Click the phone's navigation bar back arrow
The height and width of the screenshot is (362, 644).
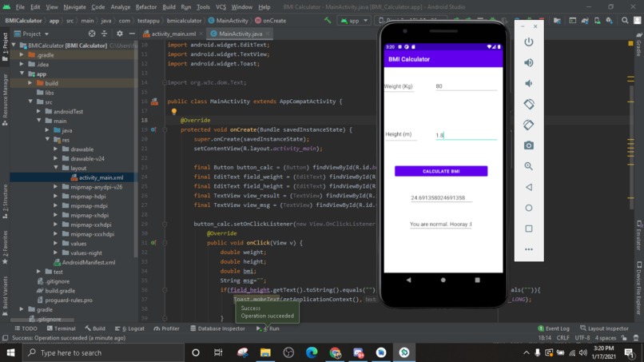point(408,280)
